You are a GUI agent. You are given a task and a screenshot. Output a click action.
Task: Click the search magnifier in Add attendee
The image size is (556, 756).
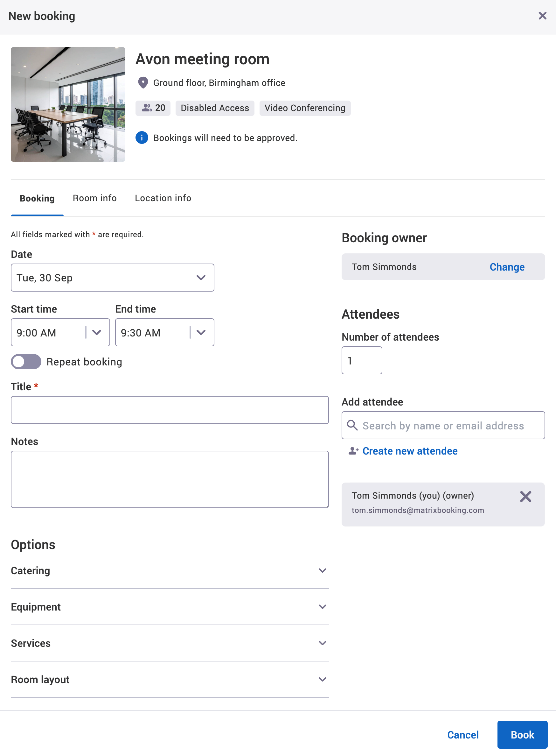click(352, 425)
